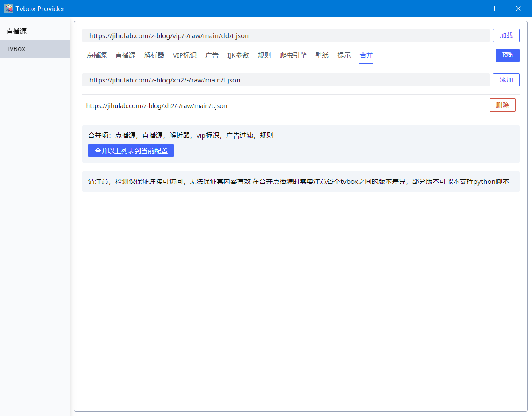Close the Tvbox Provider window
The width and height of the screenshot is (532, 416).
(518, 8)
